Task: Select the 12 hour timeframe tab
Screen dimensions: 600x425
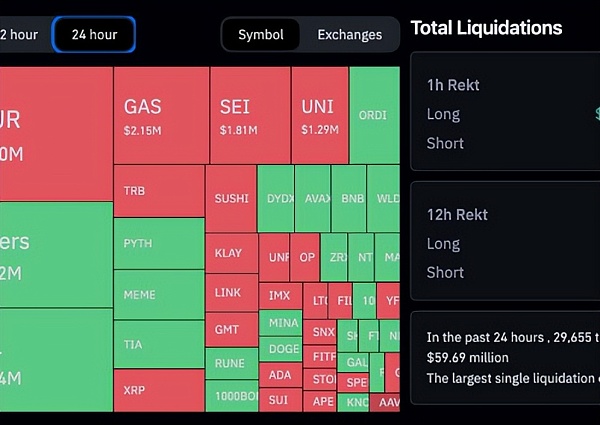Action: [x=20, y=35]
